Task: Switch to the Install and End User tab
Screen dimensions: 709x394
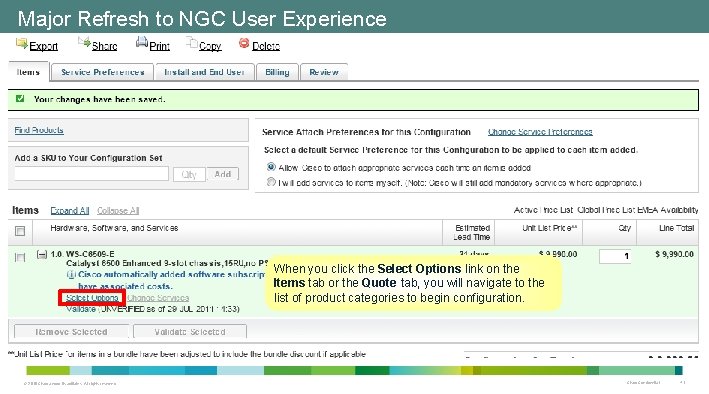Action: coord(204,72)
